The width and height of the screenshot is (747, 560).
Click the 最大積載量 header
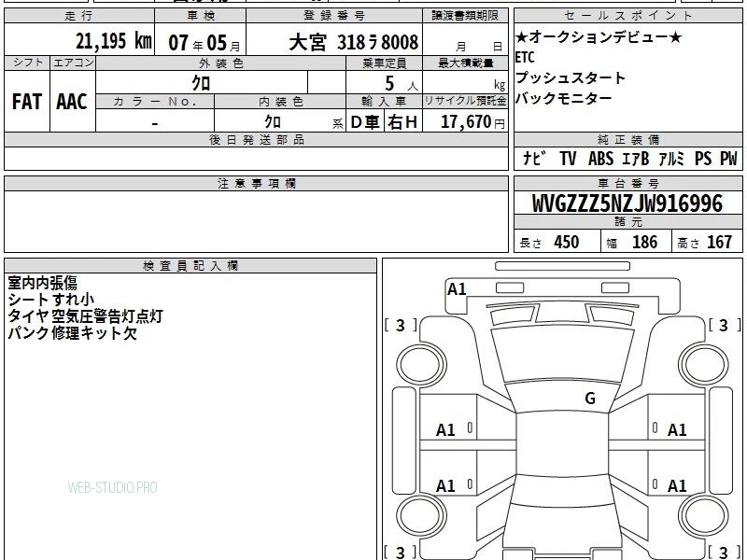pos(465,63)
